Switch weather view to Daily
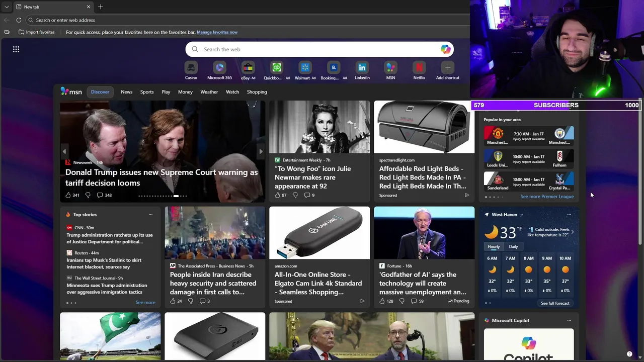 [x=513, y=246]
